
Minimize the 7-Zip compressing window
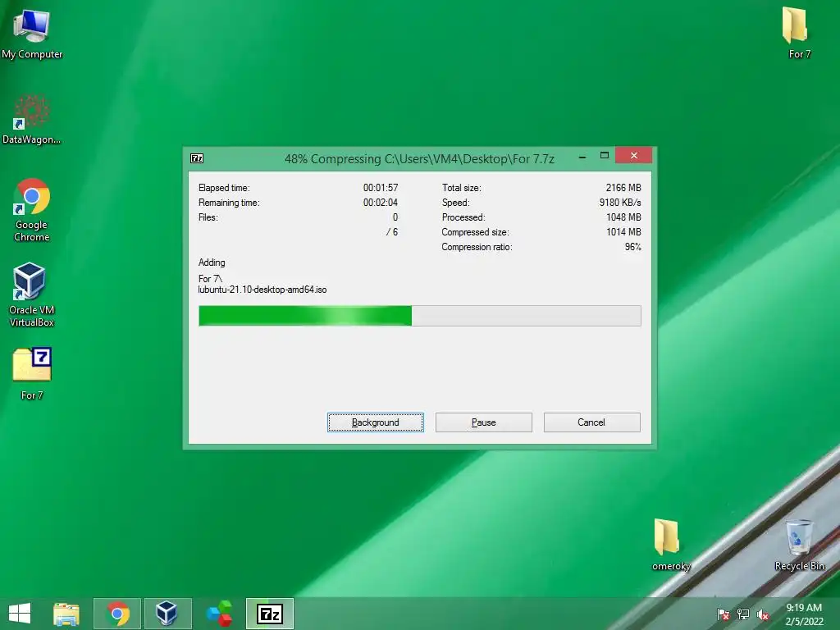(582, 157)
